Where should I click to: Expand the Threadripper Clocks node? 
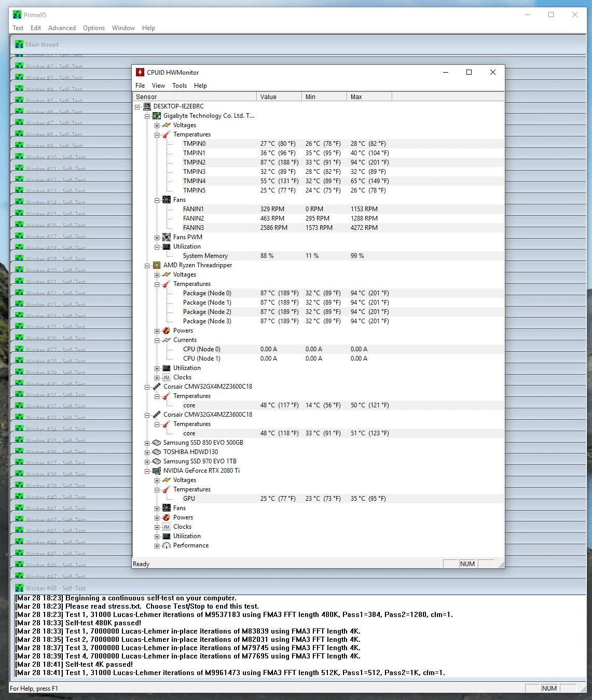[x=157, y=378]
